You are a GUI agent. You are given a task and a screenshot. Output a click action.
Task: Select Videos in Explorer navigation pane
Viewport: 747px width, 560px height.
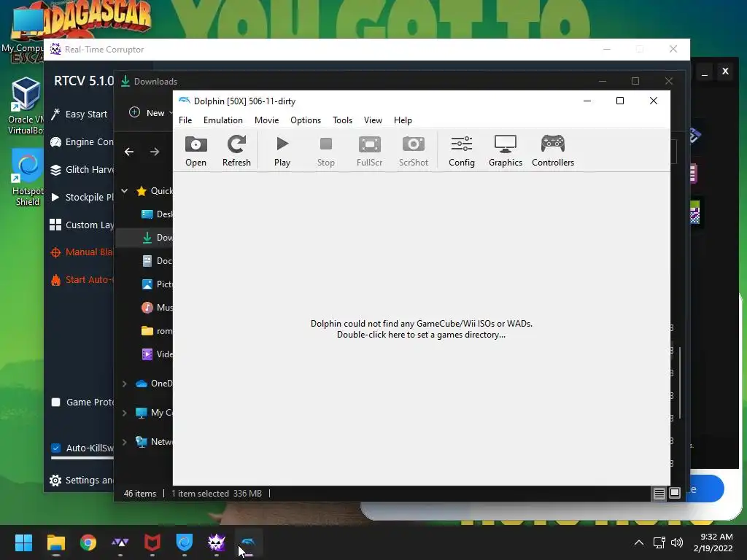[158, 354]
